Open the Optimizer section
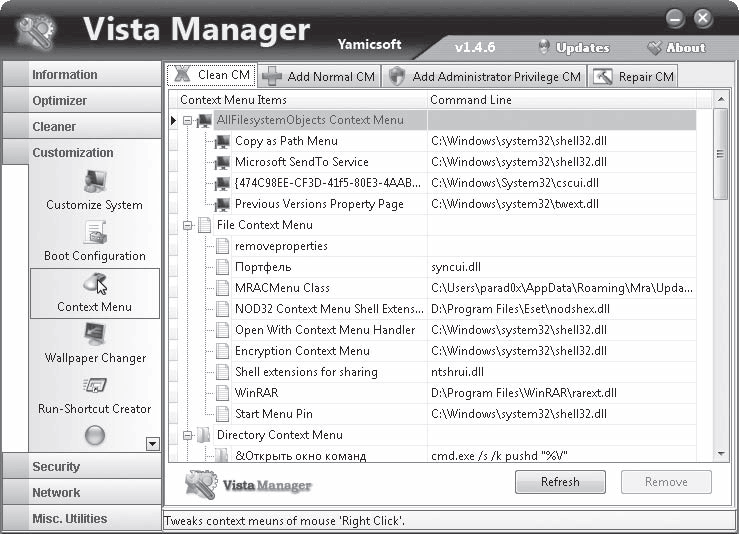The height and width of the screenshot is (534, 739). tap(82, 100)
